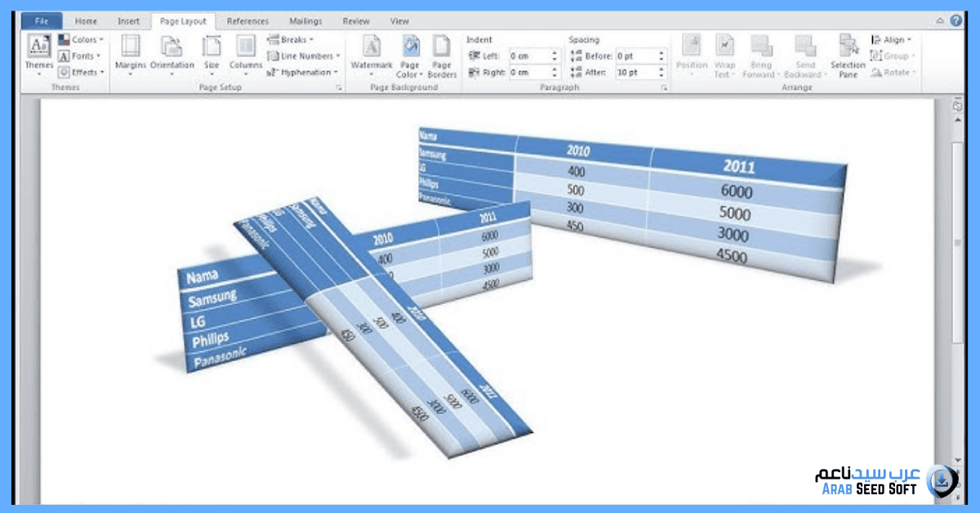This screenshot has height=513, width=980.
Task: Open Page Setup dialog launcher
Action: (x=339, y=87)
